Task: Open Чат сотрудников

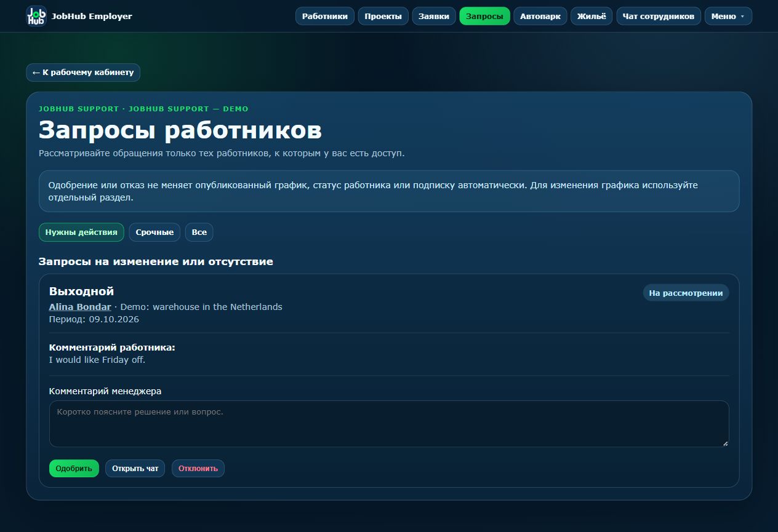Action: pos(658,16)
